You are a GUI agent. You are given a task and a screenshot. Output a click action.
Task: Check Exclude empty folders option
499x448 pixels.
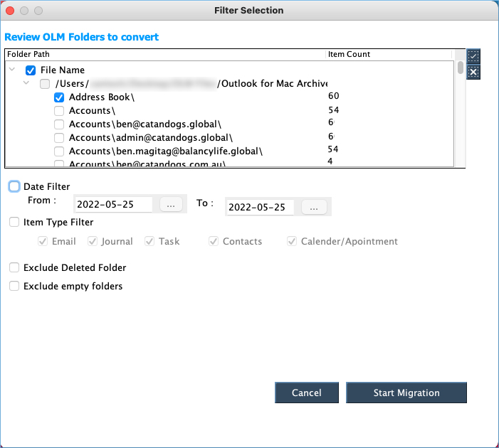pos(15,287)
